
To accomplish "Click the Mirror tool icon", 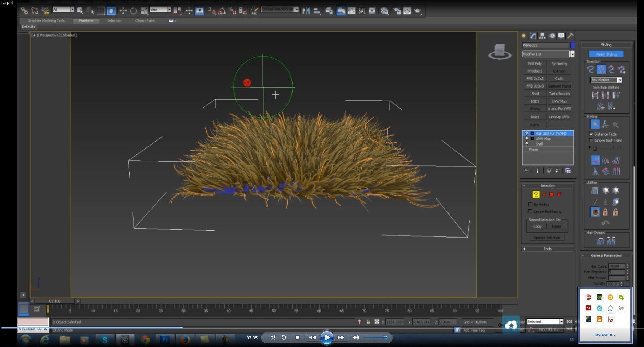I will pos(306,11).
